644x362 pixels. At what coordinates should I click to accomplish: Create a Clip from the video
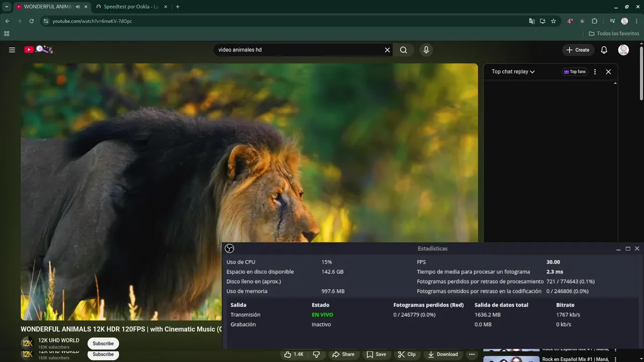(x=407, y=354)
